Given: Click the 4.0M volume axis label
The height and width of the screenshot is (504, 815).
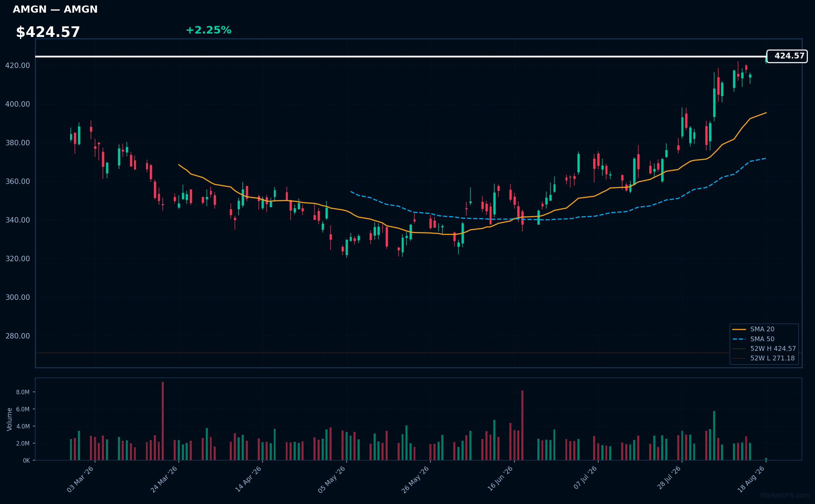Looking at the screenshot, I should [23, 426].
